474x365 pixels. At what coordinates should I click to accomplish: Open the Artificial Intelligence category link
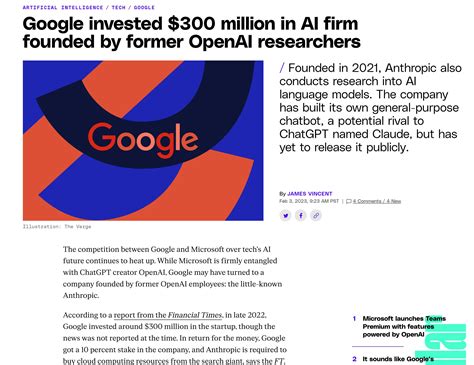(63, 7)
